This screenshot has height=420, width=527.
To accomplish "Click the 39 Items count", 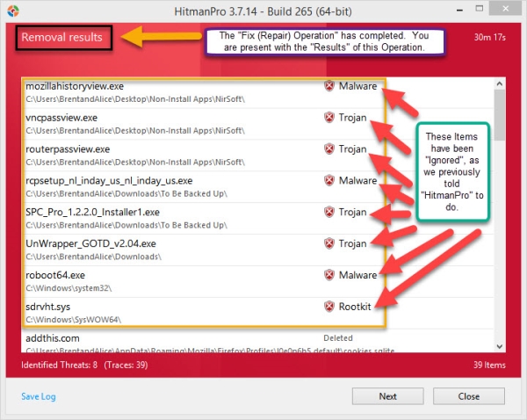I will pos(489,365).
